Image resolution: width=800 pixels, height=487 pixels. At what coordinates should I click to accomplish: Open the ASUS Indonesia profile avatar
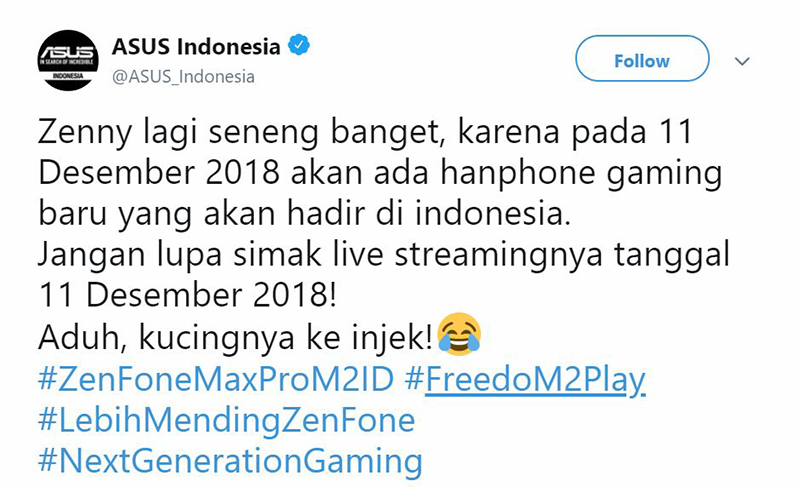[x=68, y=61]
